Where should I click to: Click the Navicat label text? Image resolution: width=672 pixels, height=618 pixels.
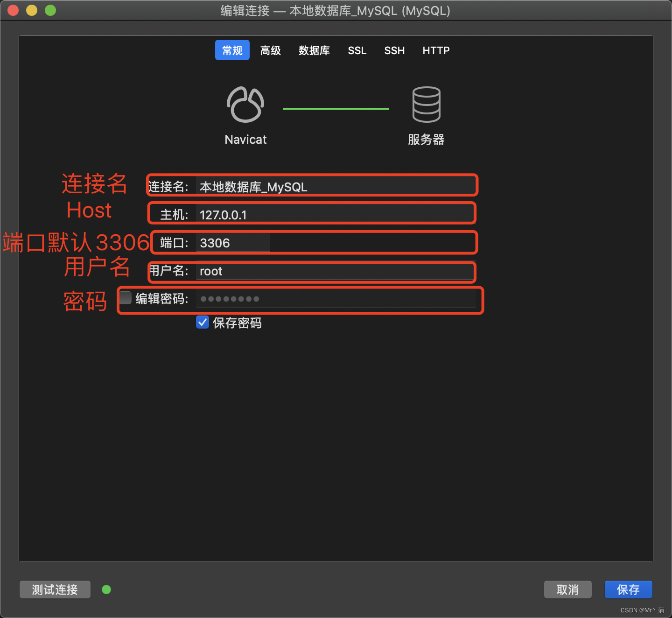pos(245,140)
